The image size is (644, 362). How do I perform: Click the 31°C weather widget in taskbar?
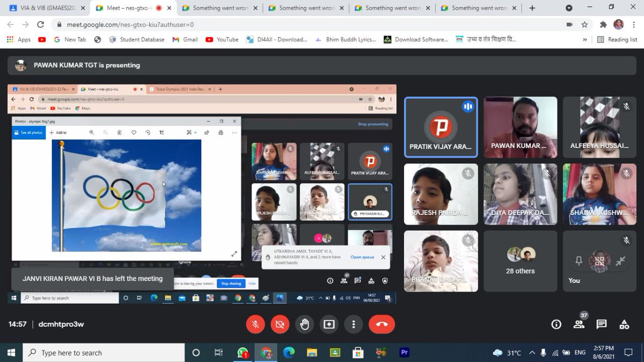[x=507, y=353]
